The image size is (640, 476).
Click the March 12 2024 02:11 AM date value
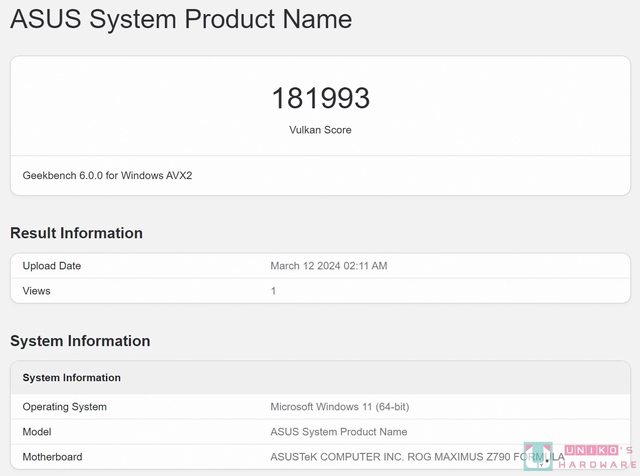(328, 266)
